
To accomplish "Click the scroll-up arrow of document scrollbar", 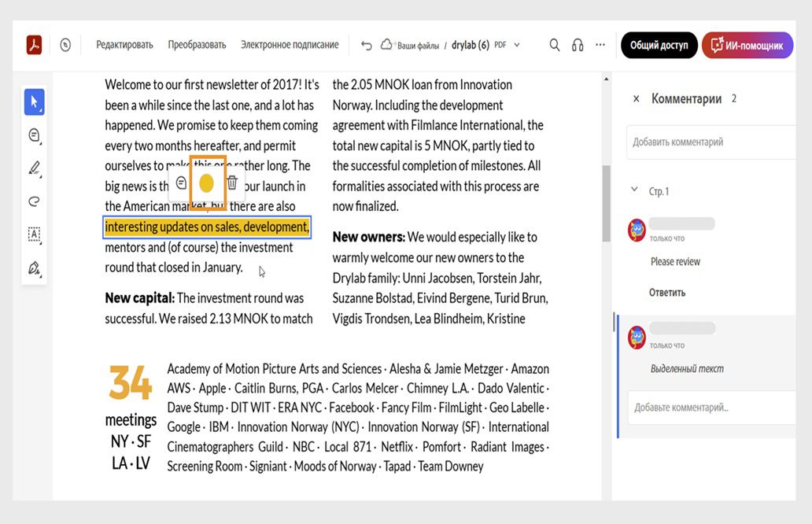I will [x=607, y=79].
